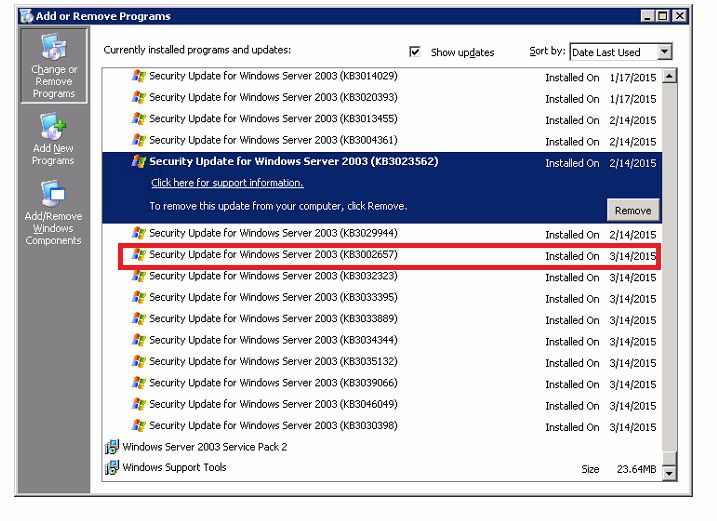
Task: Click the icon next to KB3014029 update
Action: (139, 76)
